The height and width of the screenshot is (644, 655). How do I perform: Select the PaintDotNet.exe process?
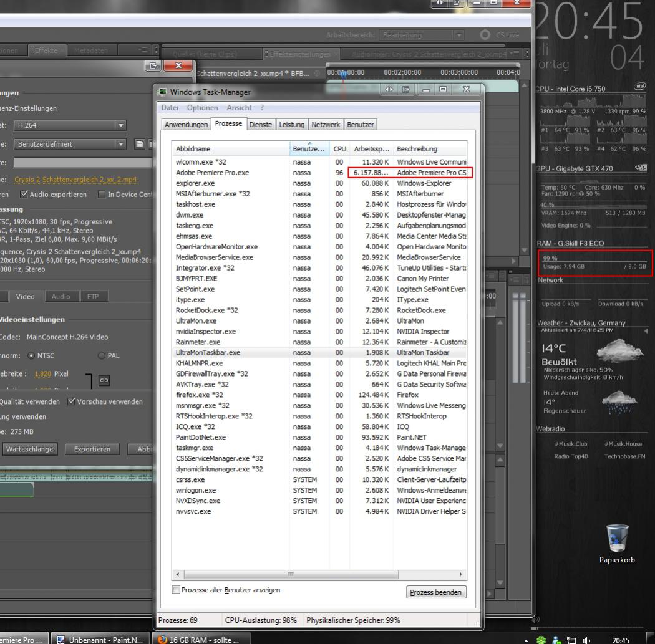(x=319, y=437)
